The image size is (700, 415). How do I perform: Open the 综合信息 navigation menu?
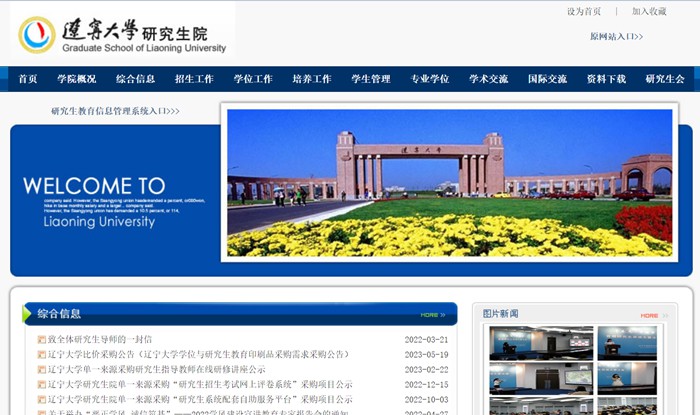pyautogui.click(x=136, y=79)
